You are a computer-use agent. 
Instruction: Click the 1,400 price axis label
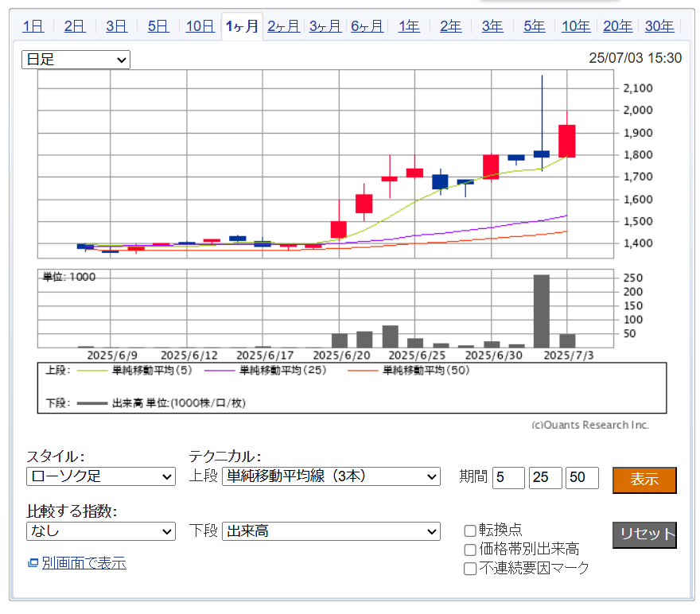(x=638, y=243)
